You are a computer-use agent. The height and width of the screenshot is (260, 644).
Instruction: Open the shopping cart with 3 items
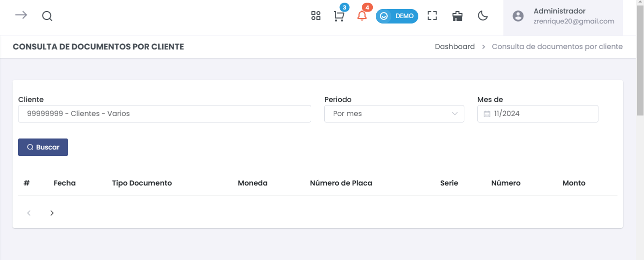pos(339,16)
